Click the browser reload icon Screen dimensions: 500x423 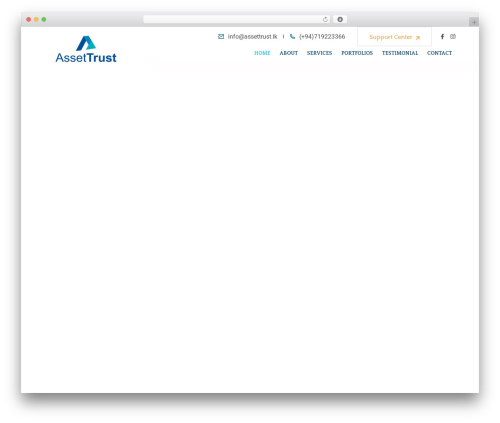tap(325, 19)
